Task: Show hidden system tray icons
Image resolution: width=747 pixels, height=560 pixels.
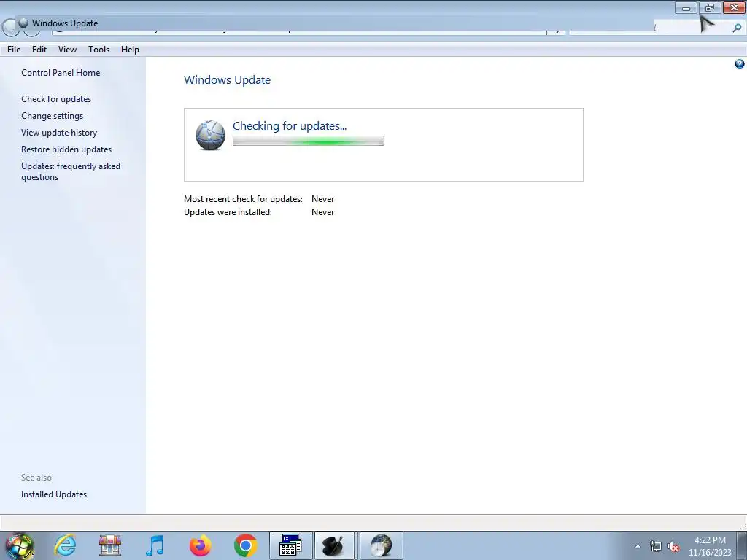Action: pos(638,547)
